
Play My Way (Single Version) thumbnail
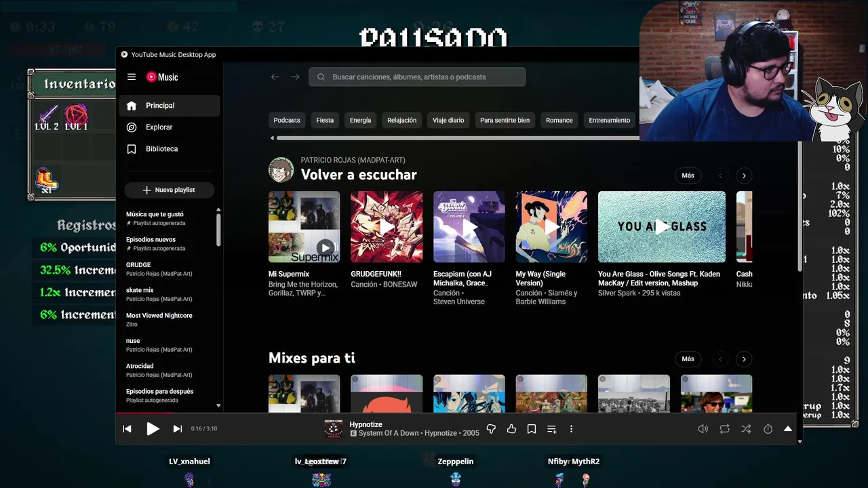(x=551, y=226)
